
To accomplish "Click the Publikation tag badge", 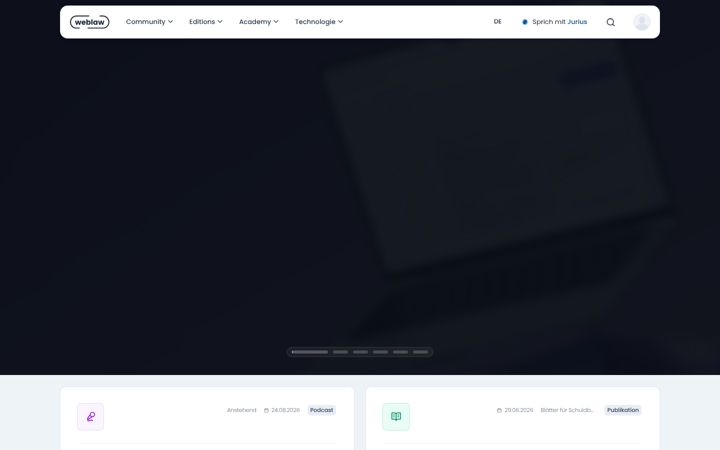I will click(x=623, y=410).
